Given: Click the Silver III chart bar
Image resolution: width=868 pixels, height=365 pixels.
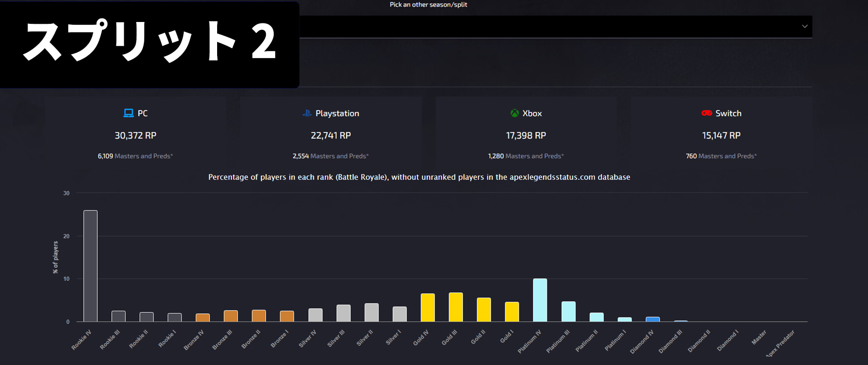Looking at the screenshot, I should [344, 313].
